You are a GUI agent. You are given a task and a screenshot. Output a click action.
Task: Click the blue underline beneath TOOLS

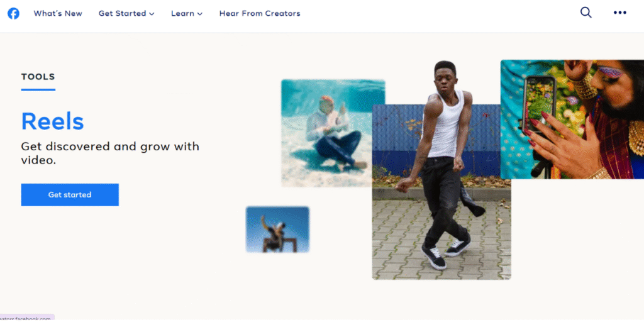(38, 89)
